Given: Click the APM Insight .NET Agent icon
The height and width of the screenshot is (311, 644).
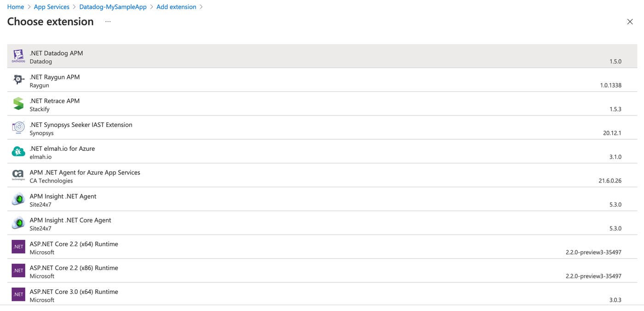Looking at the screenshot, I should [x=18, y=200].
